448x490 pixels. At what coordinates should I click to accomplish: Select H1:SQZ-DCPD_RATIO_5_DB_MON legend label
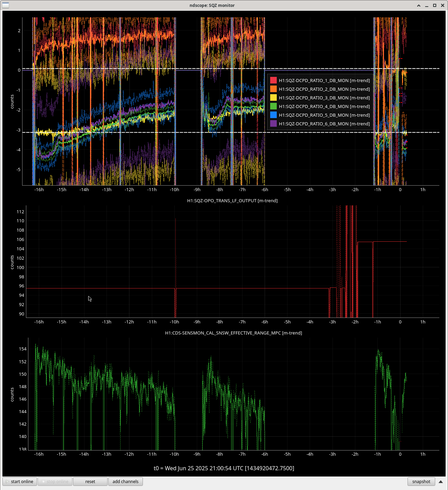click(324, 115)
